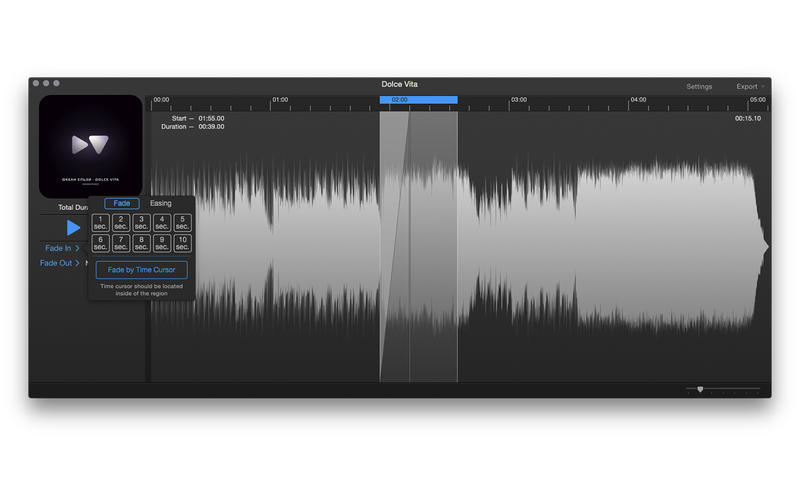This screenshot has height=500, width=800.
Task: Set fade length to 7 sec.
Action: coord(121,243)
